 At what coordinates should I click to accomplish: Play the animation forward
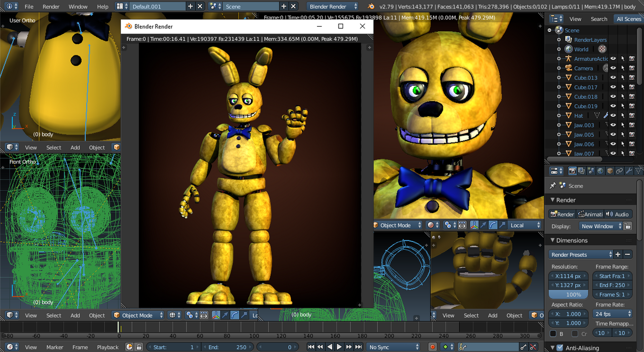coord(340,347)
